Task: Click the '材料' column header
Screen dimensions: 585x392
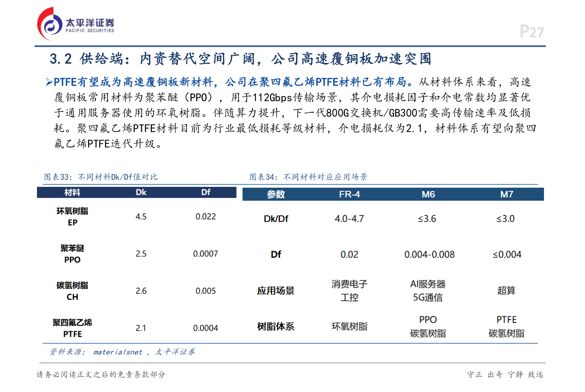Action: tap(72, 193)
